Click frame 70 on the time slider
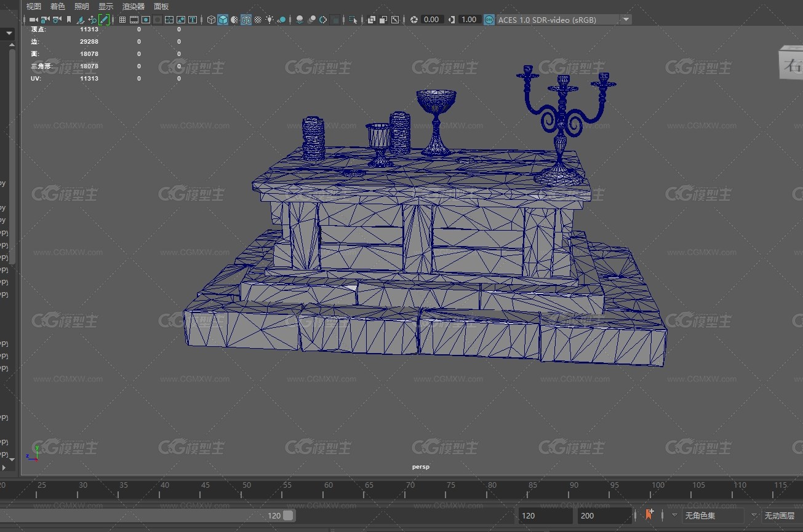Screen dimensions: 803x532 (x=410, y=485)
